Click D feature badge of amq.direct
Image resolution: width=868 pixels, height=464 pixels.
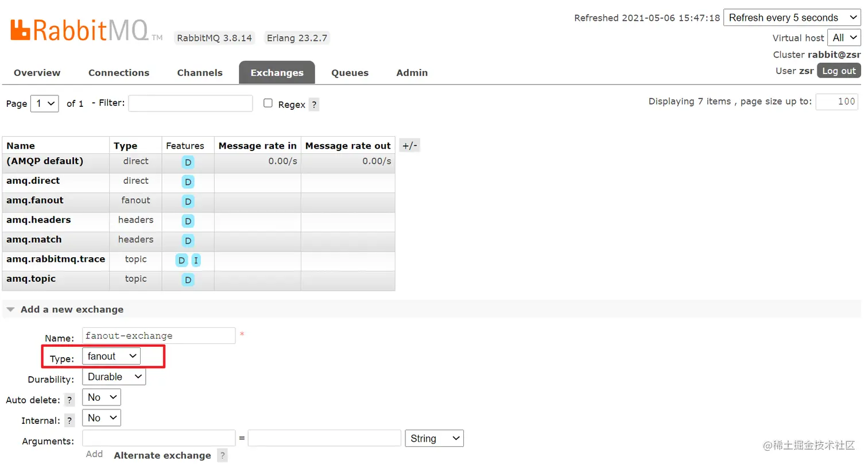coord(188,182)
